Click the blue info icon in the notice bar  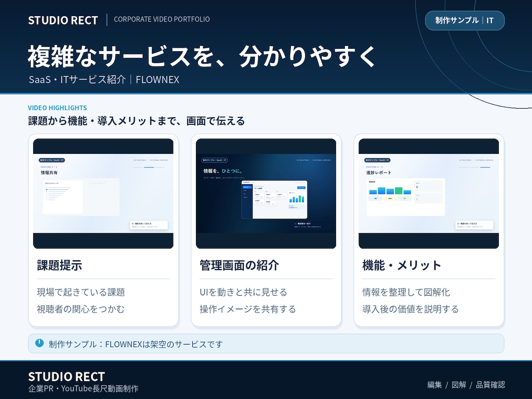[39, 343]
